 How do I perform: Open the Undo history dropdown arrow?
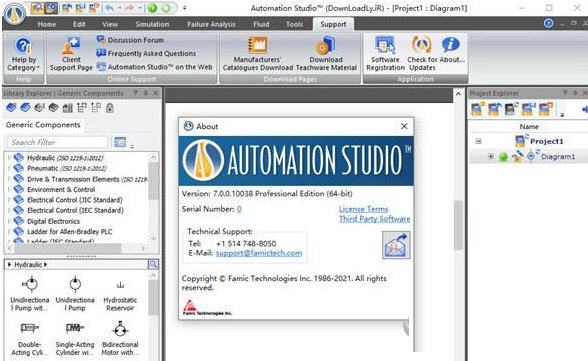(119, 8)
